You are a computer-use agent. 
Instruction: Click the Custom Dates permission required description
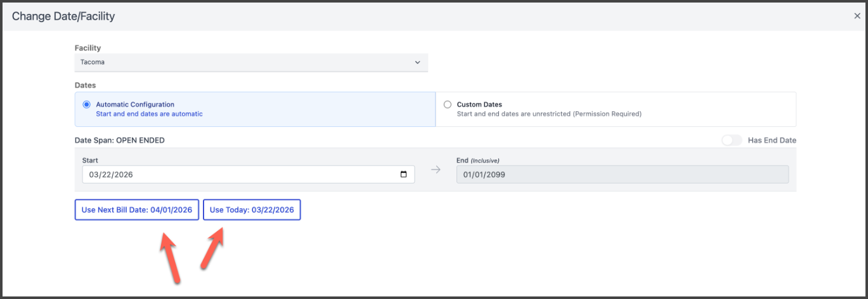549,114
